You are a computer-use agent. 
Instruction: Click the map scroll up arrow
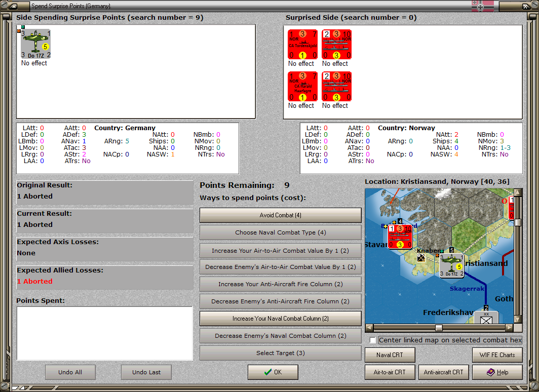point(518,192)
